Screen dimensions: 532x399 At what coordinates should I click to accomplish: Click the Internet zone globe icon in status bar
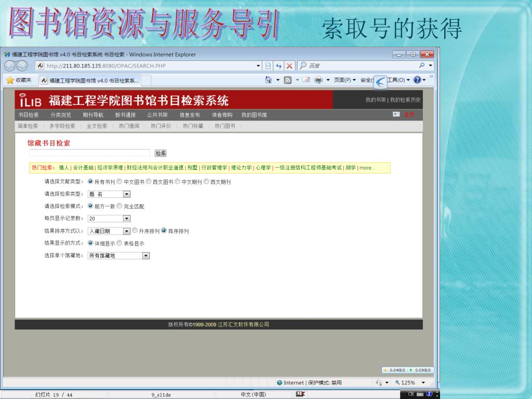pos(280,383)
